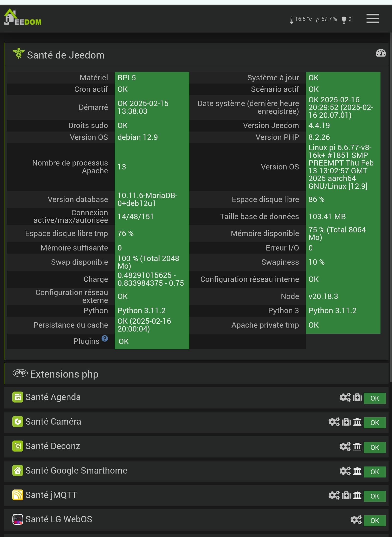Image resolution: width=392 pixels, height=537 pixels.
Task: Expand the Santé Agenda panel
Action: tap(53, 397)
